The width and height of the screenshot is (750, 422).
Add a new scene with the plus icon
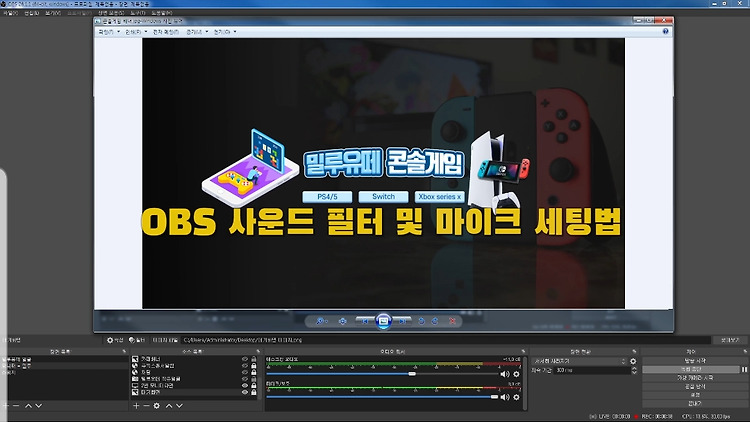[x=5, y=406]
